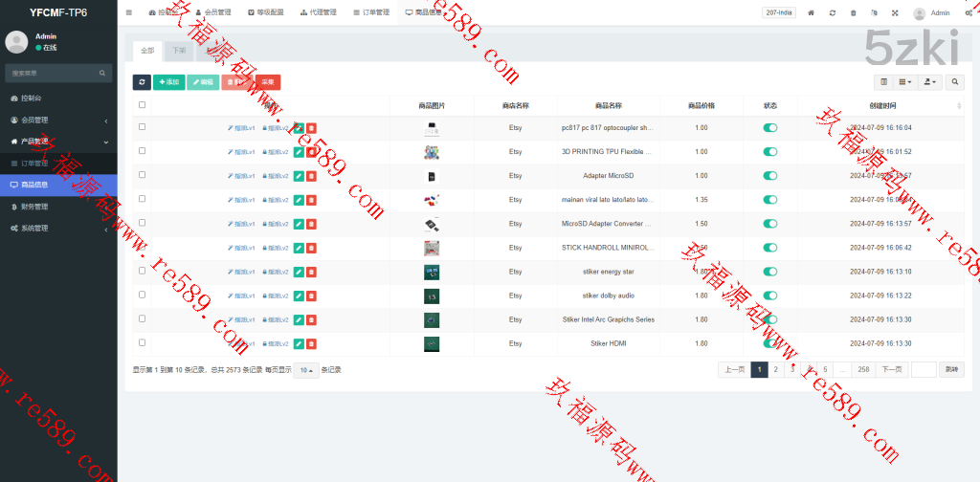Click the fullscreen icon in top navbar
This screenshot has height=482, width=980.
[x=895, y=13]
